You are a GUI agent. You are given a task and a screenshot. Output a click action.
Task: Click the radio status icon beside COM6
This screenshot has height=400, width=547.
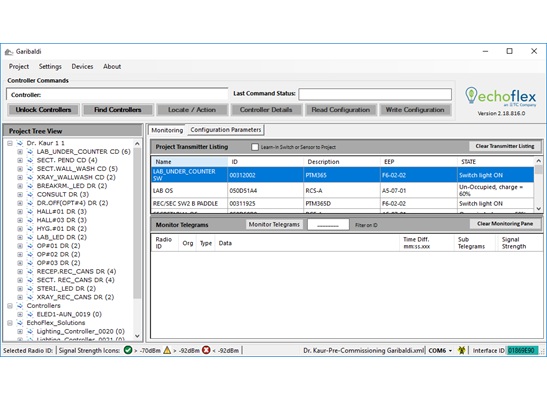(x=462, y=350)
